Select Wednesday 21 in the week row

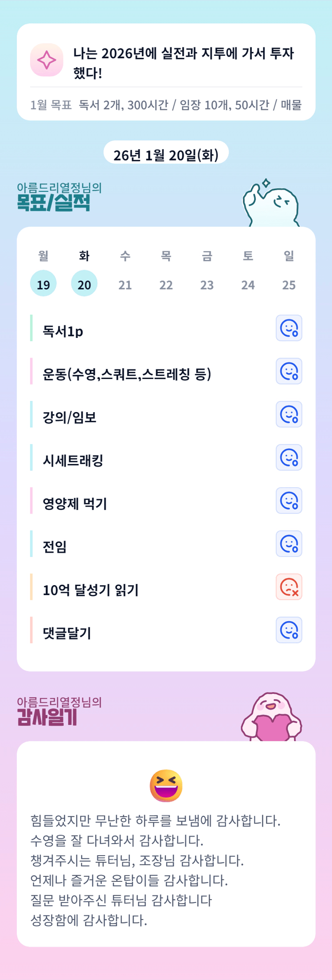(x=125, y=284)
